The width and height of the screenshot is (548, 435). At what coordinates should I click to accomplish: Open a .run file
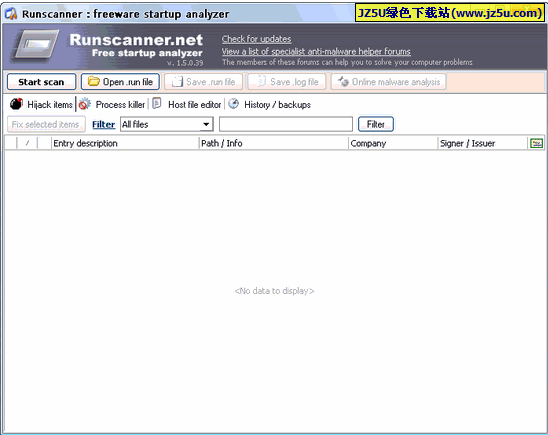pyautogui.click(x=120, y=82)
